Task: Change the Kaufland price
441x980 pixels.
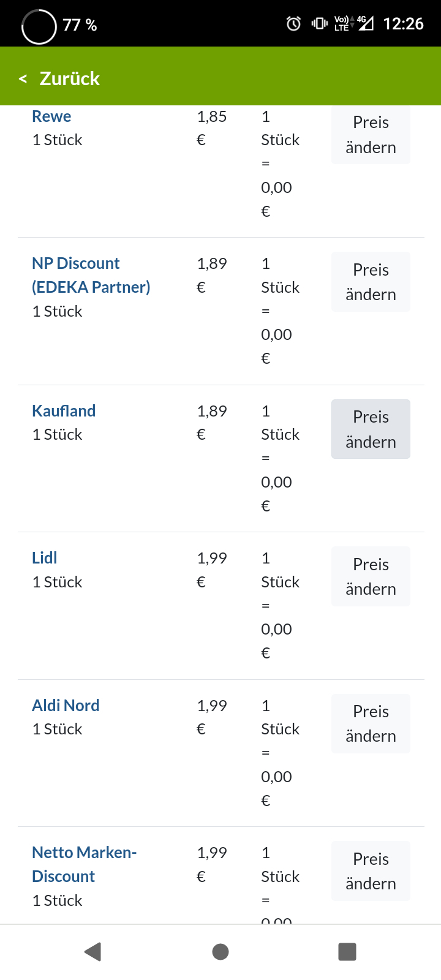Action: (x=371, y=429)
